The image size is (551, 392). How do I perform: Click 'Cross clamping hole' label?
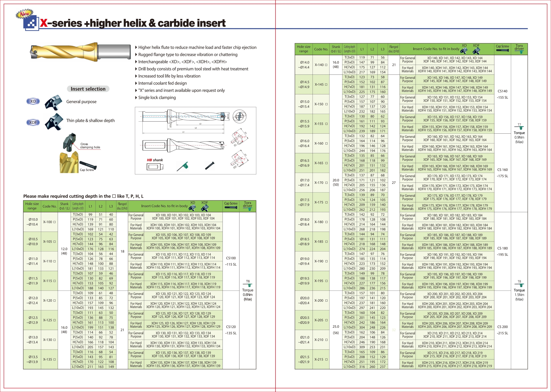[x=90, y=146]
